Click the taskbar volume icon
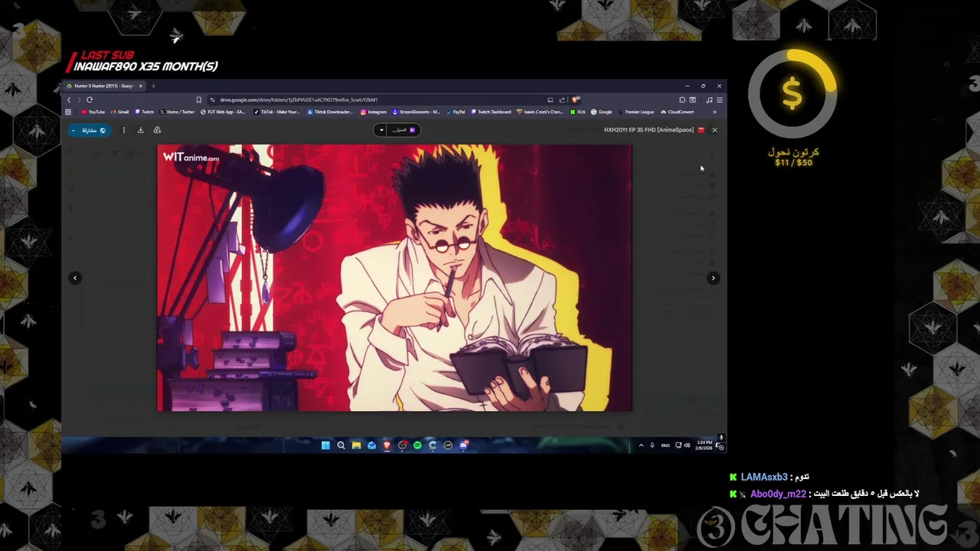The image size is (980, 551). [687, 445]
